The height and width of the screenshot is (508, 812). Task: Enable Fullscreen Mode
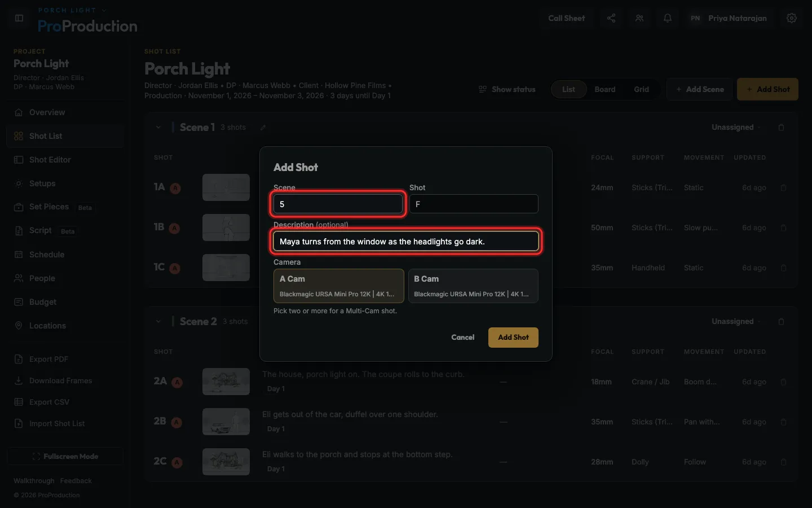(65, 456)
